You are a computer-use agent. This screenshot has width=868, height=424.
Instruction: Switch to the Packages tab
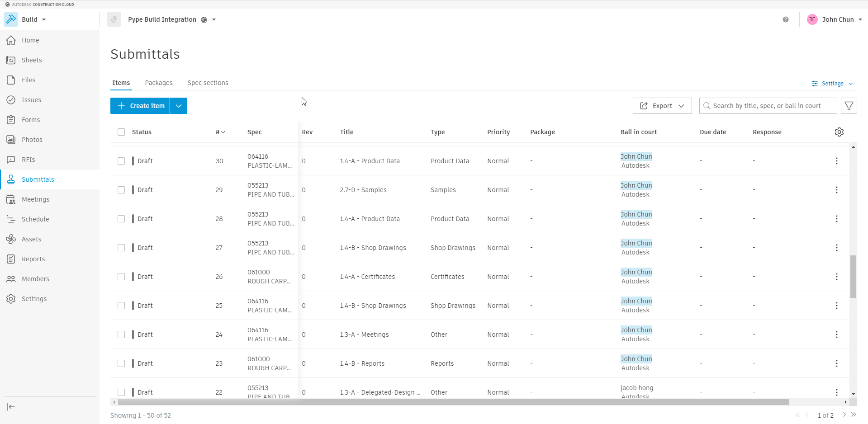pyautogui.click(x=159, y=83)
